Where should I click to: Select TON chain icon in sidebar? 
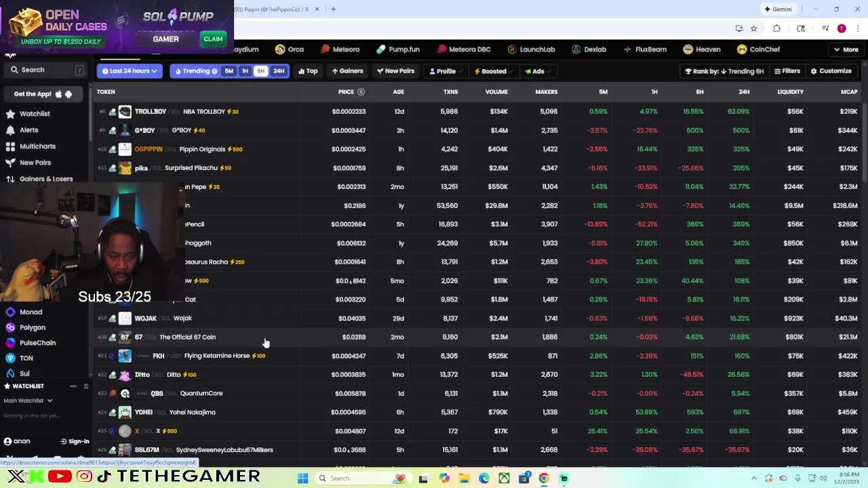[x=10, y=359]
